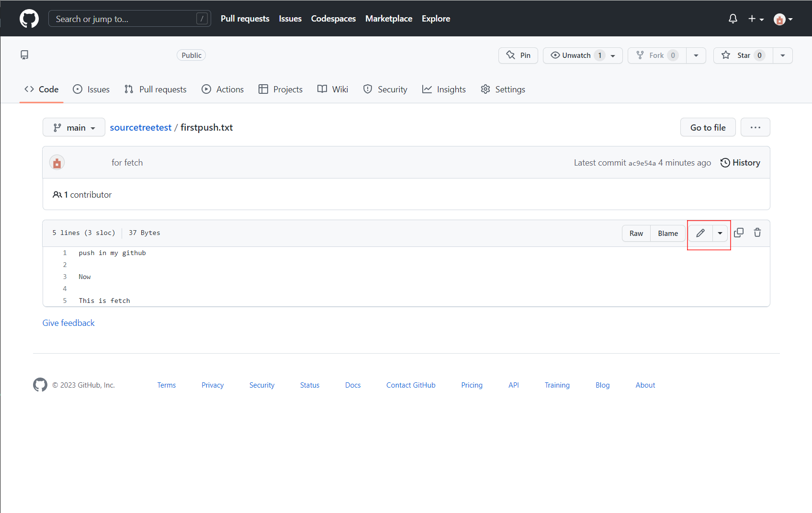
Task: Open the user avatar menu
Action: tap(783, 19)
